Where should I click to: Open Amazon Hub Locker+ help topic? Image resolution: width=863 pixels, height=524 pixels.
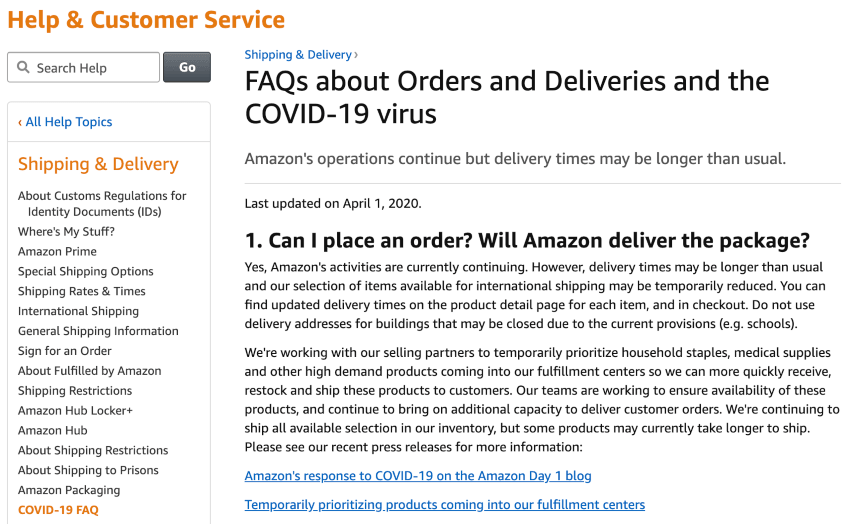coord(75,411)
